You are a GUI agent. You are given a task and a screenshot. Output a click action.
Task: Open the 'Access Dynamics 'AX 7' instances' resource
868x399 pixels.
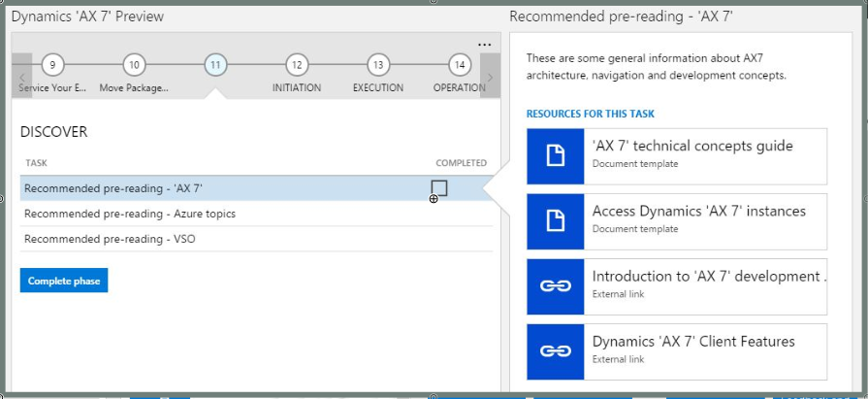[677, 221]
